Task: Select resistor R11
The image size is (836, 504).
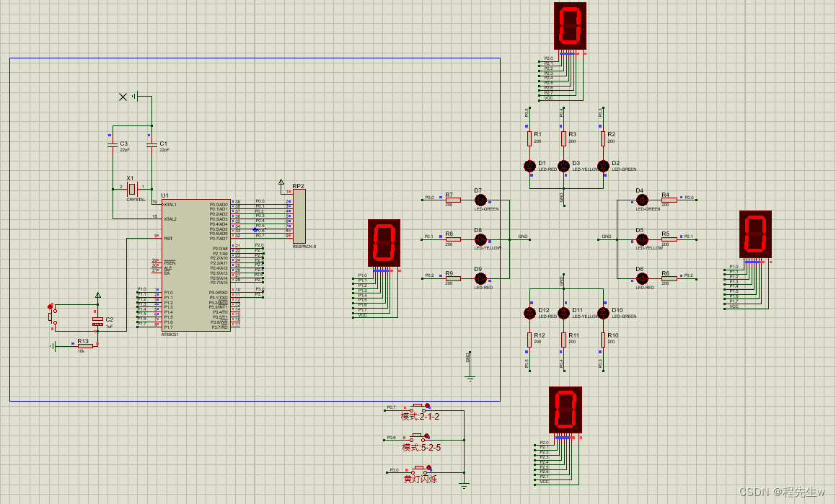Action: coord(563,340)
